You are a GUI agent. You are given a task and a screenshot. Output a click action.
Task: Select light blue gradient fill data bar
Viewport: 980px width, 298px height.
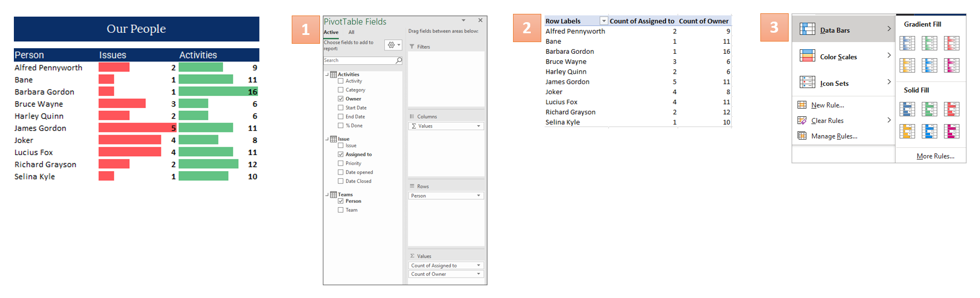pos(930,65)
